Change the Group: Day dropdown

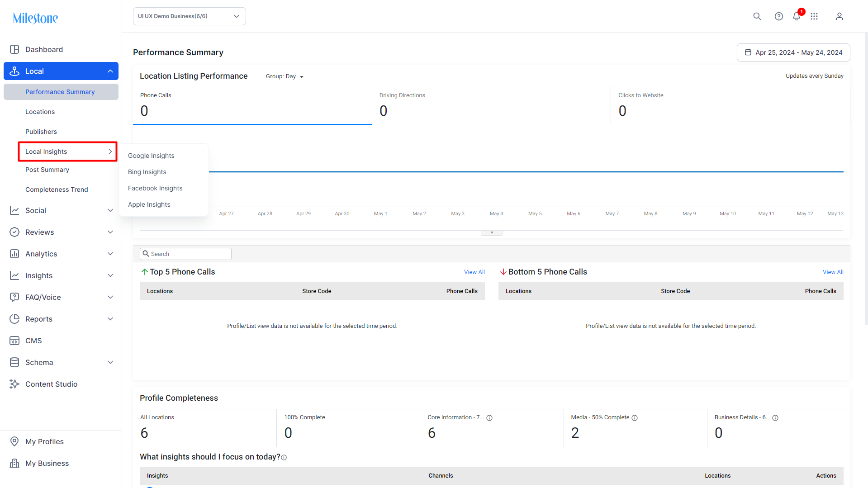[x=285, y=76]
